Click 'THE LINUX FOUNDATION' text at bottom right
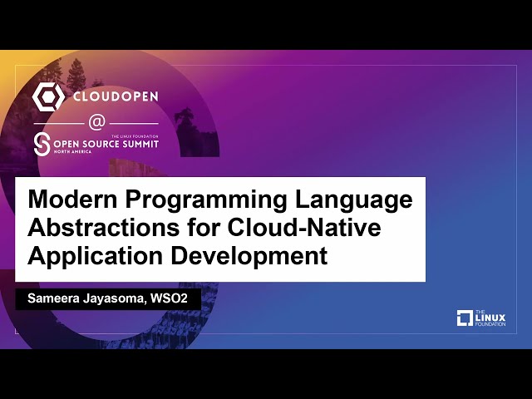 click(490, 318)
